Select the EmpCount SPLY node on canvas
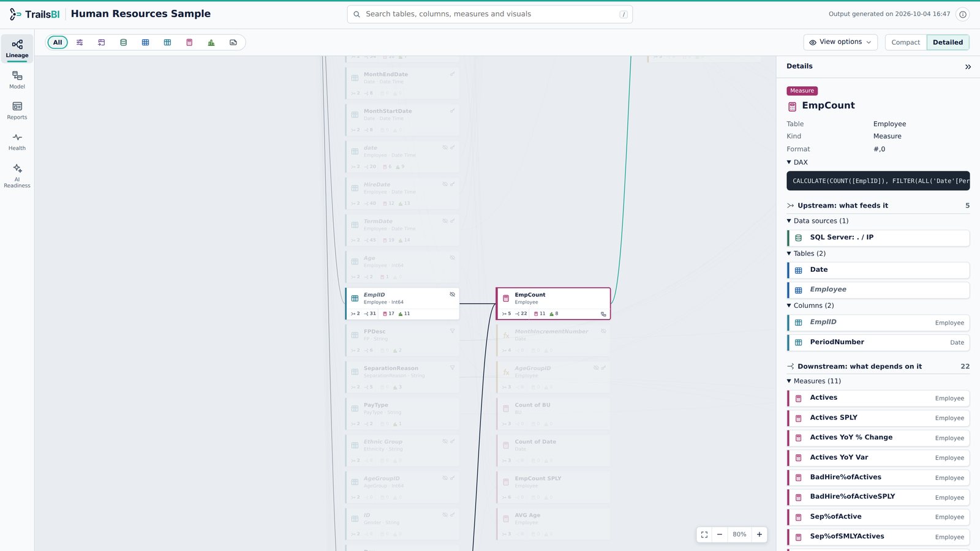Image resolution: width=980 pixels, height=551 pixels. [553, 487]
